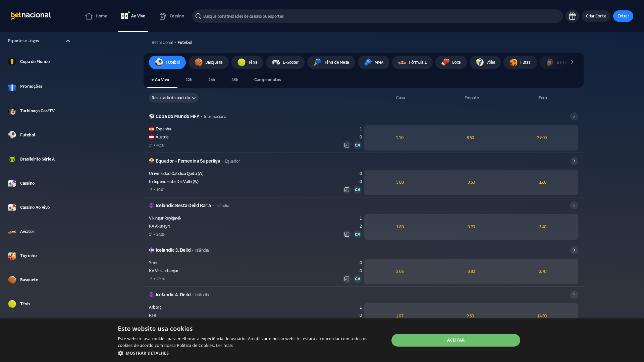Select draw odds 3.50 for Ecuador match
Viewport: 644px width, 362px height.
click(x=471, y=182)
